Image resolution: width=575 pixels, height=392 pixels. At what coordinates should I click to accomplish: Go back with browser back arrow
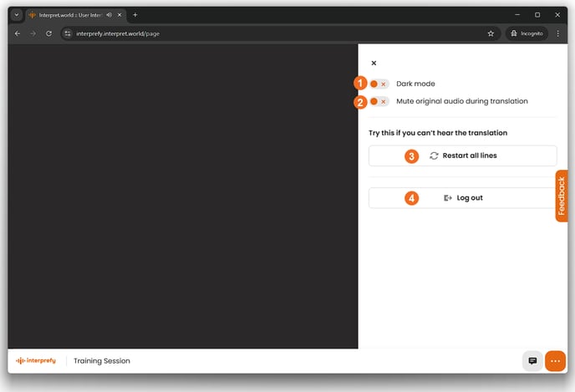(x=18, y=33)
